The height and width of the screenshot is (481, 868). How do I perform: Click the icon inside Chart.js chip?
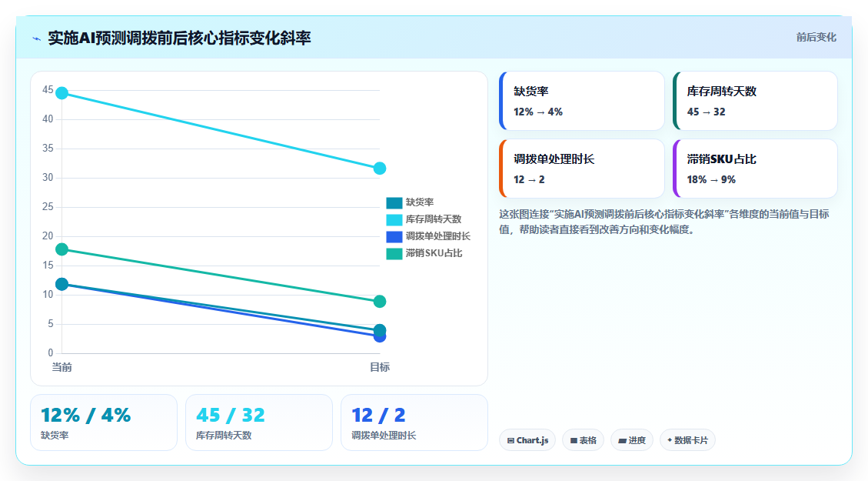coord(510,440)
